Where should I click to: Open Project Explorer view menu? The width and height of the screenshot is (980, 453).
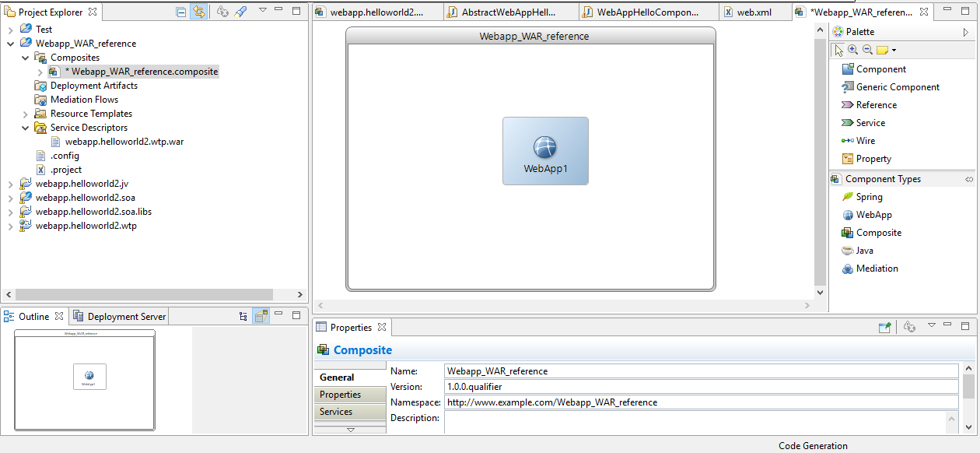[x=262, y=11]
